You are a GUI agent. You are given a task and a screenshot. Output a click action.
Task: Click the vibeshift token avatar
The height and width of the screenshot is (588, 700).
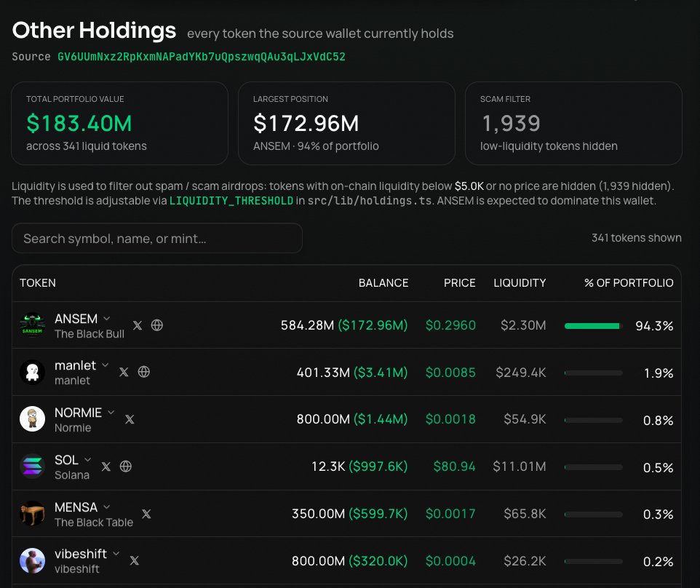(32, 560)
